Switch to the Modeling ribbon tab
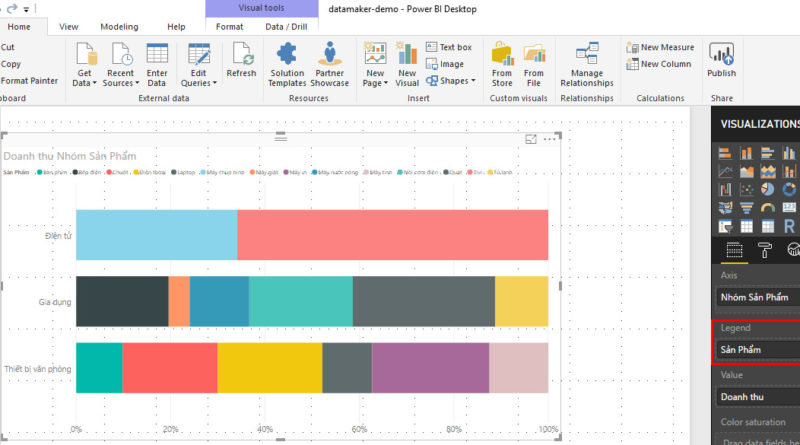Screen dimensions: 800x445 pos(119,27)
